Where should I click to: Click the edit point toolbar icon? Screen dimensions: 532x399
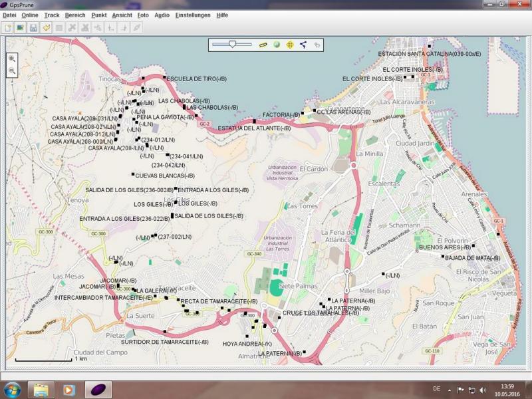click(x=59, y=27)
